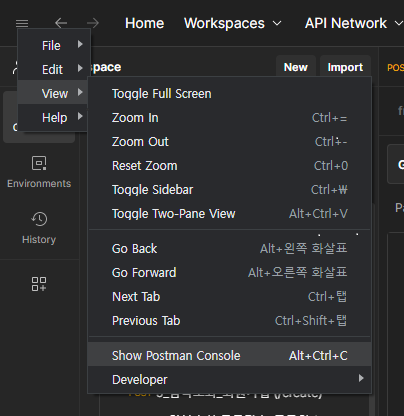Choose Next Tab
Image resolution: width=404 pixels, height=416 pixels.
pos(229,297)
